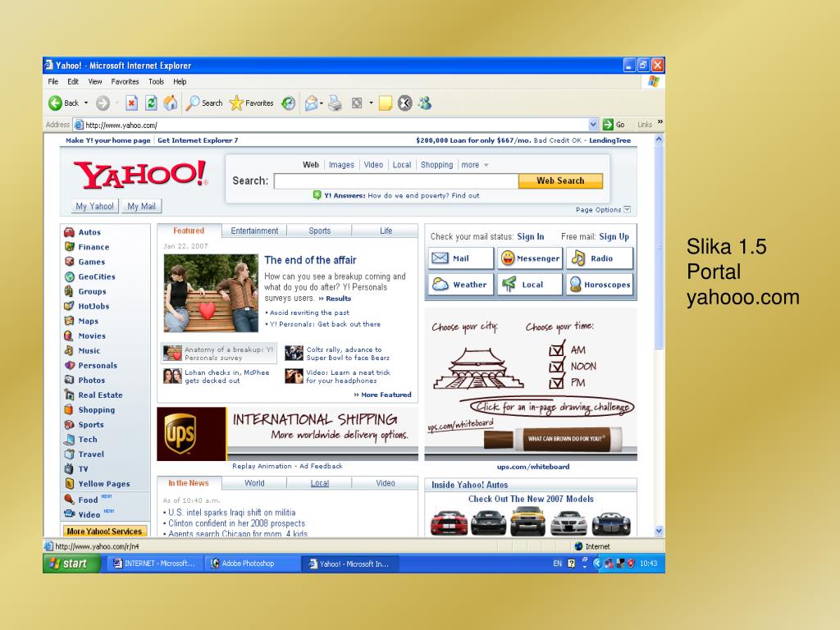Open the Search magnifier toolbar button
The height and width of the screenshot is (630, 840).
point(204,103)
